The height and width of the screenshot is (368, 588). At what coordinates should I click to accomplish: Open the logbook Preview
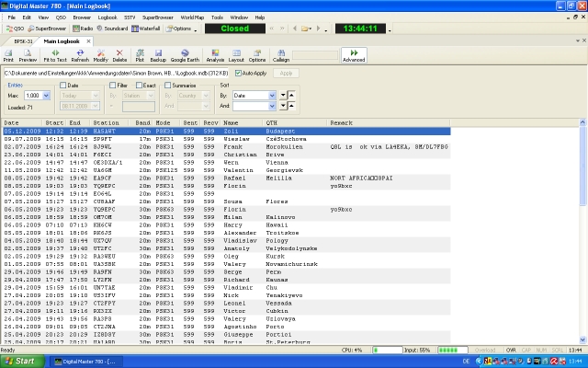click(28, 55)
